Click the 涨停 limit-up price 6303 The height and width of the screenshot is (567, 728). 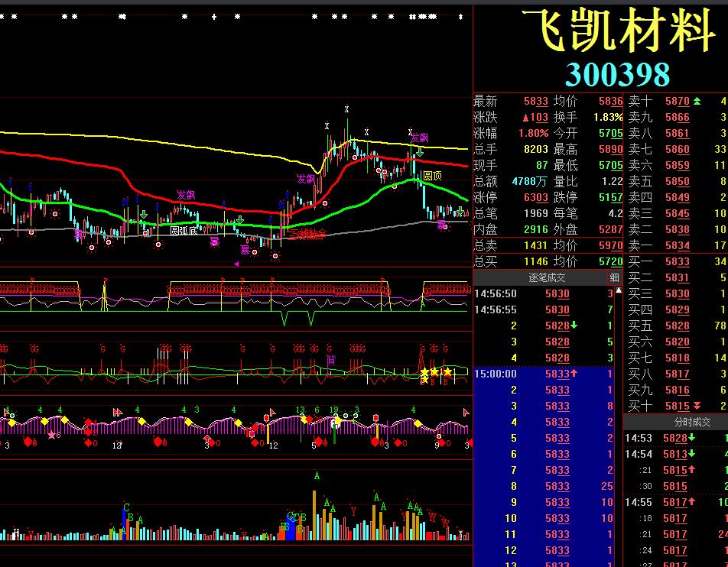pyautogui.click(x=536, y=198)
